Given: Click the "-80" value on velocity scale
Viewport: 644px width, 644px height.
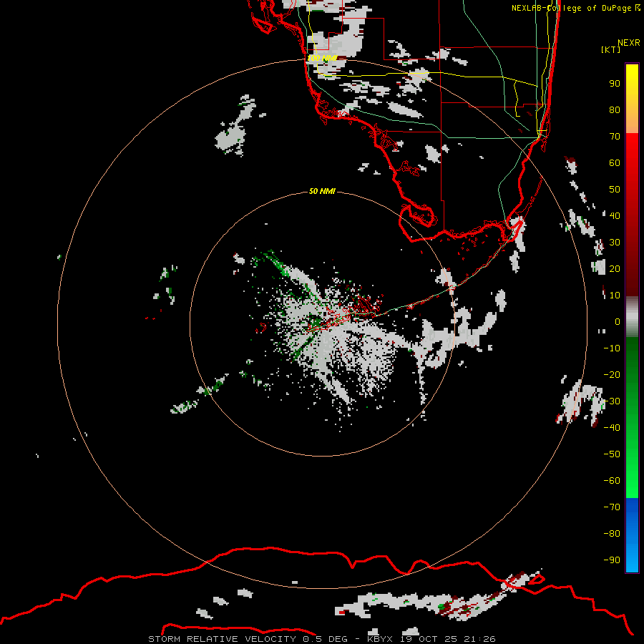Looking at the screenshot, I should [612, 534].
